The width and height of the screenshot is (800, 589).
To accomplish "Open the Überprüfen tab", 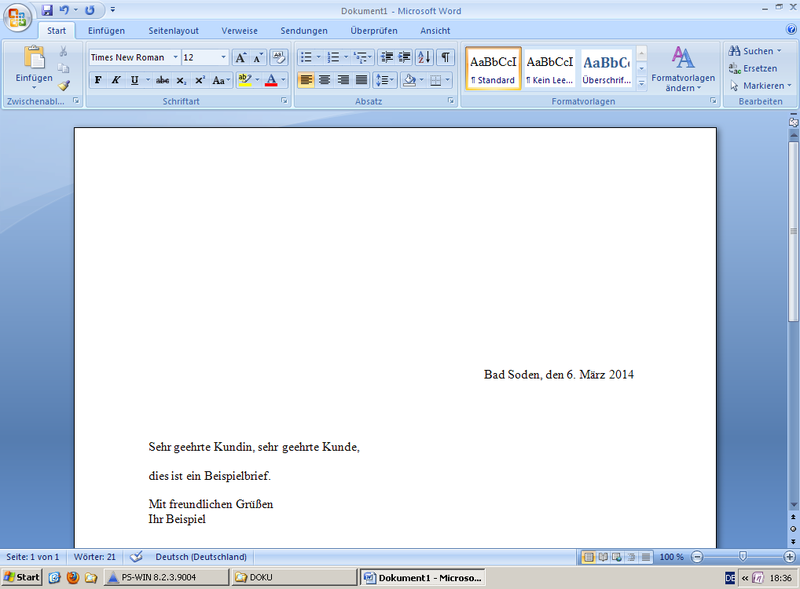I will (373, 31).
